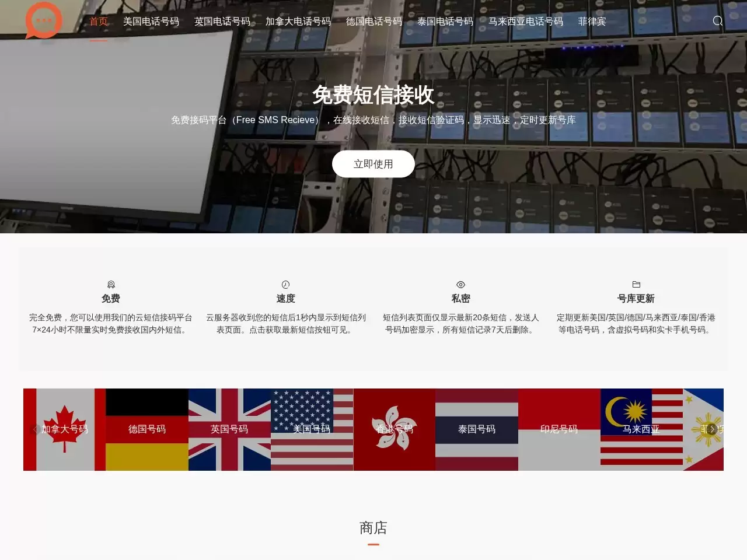Click the 立即使用 button
The width and height of the screenshot is (747, 560).
[373, 164]
